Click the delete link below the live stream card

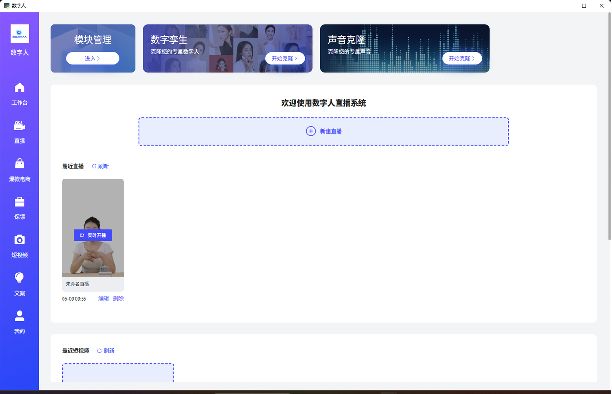point(118,298)
